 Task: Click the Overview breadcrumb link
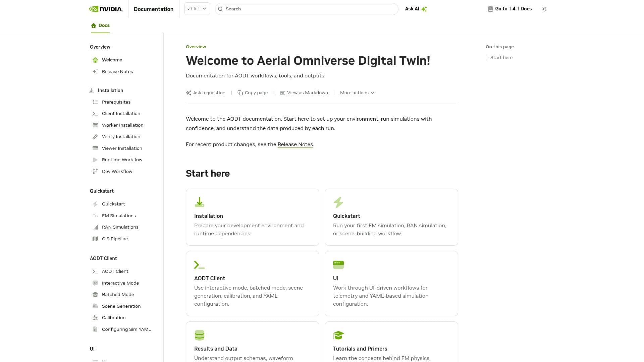[196, 47]
